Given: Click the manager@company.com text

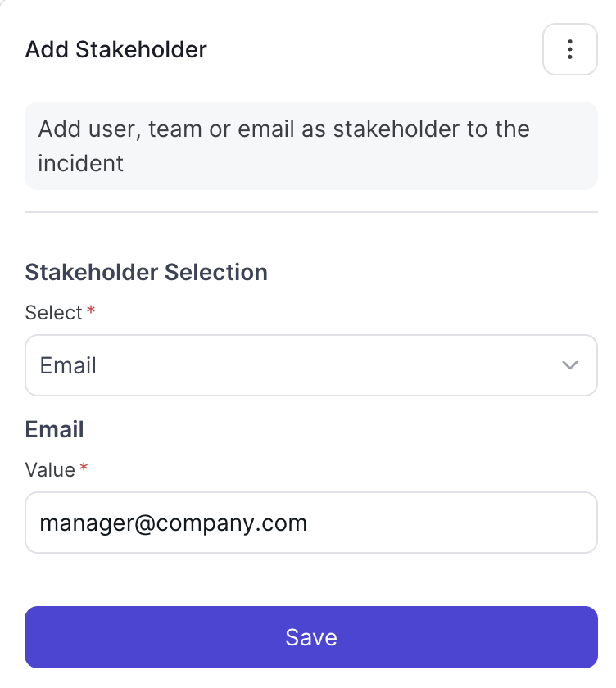Looking at the screenshot, I should pyautogui.click(x=174, y=523).
